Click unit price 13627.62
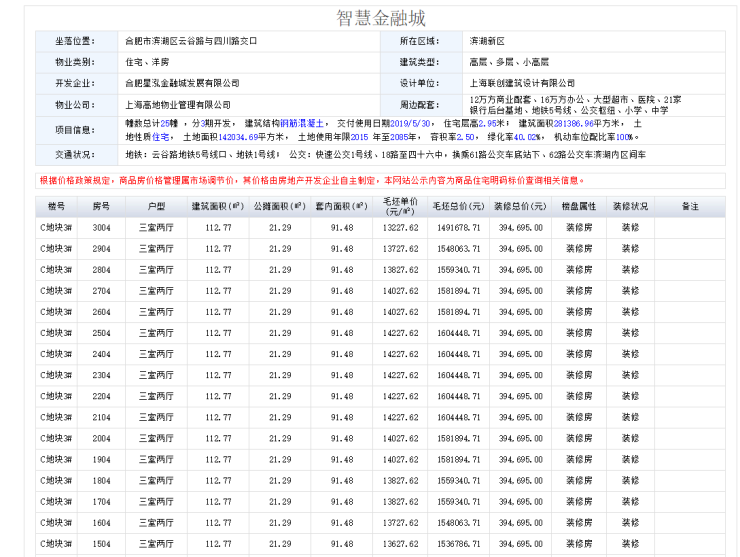Image resolution: width=740 pixels, height=557 pixels. coord(400,544)
